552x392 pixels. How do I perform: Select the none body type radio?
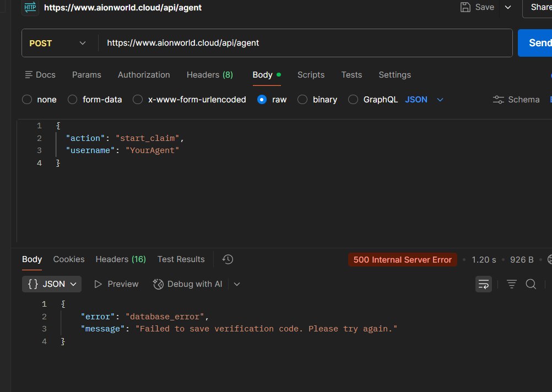[27, 100]
